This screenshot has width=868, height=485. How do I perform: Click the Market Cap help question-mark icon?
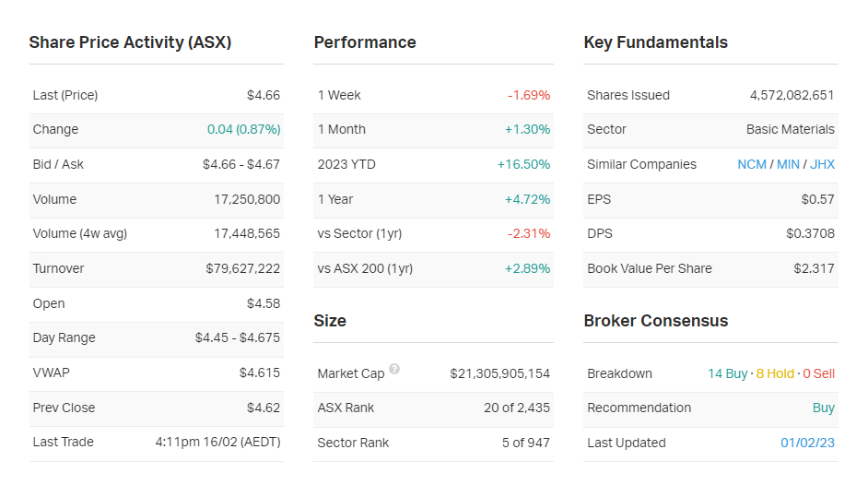click(x=394, y=369)
